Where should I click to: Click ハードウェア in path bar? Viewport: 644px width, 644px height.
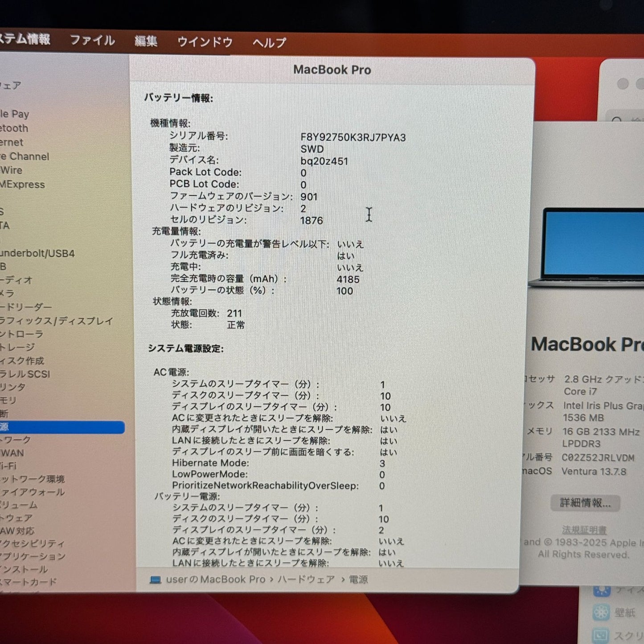[x=306, y=579]
